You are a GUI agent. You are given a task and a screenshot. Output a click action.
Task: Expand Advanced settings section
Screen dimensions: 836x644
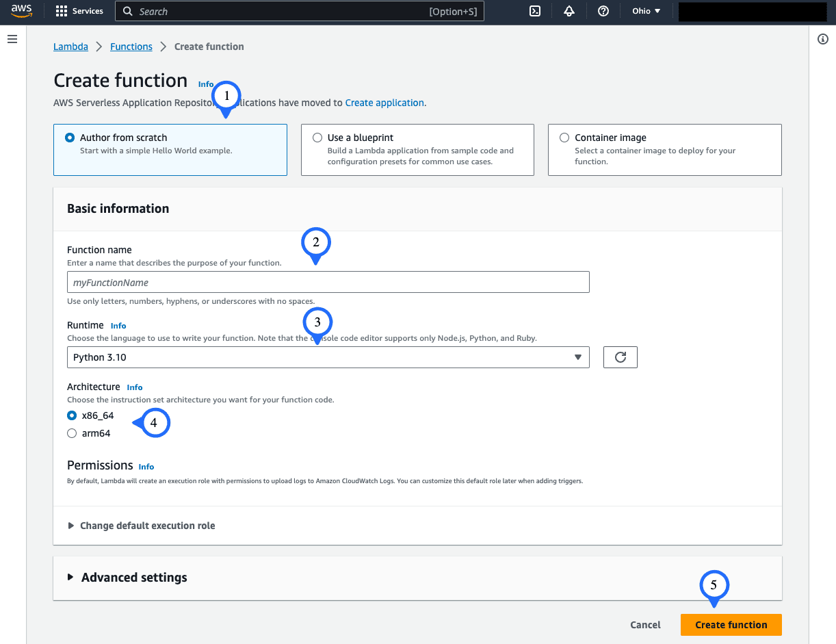(127, 578)
